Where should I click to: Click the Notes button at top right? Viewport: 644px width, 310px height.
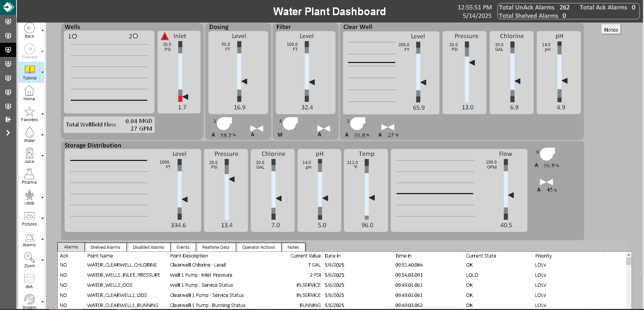[x=611, y=30]
